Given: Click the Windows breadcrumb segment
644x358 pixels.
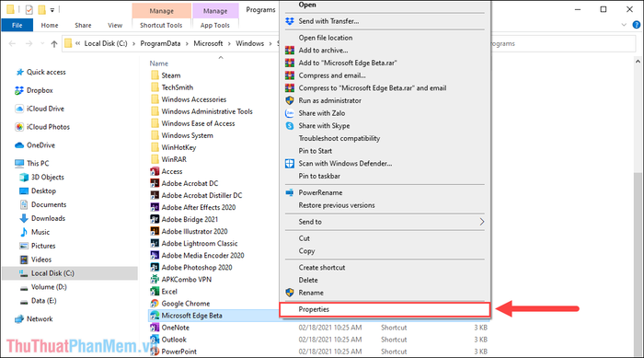Looking at the screenshot, I should (x=249, y=43).
